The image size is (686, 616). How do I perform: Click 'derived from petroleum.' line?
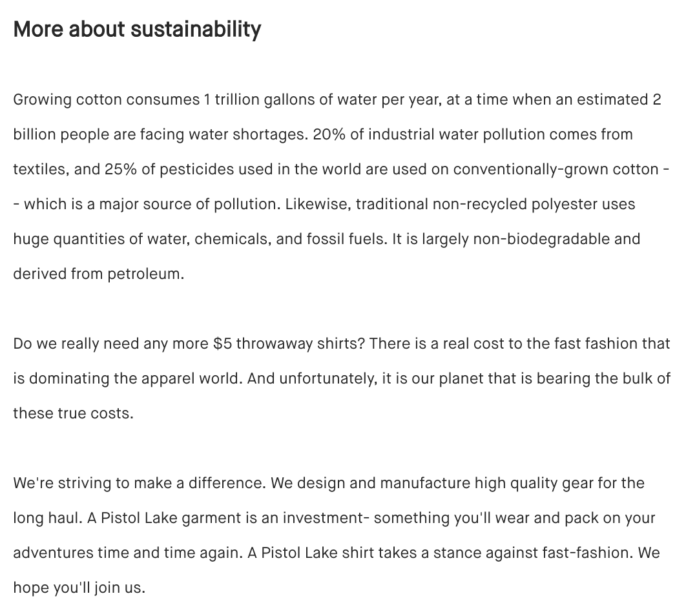99,274
